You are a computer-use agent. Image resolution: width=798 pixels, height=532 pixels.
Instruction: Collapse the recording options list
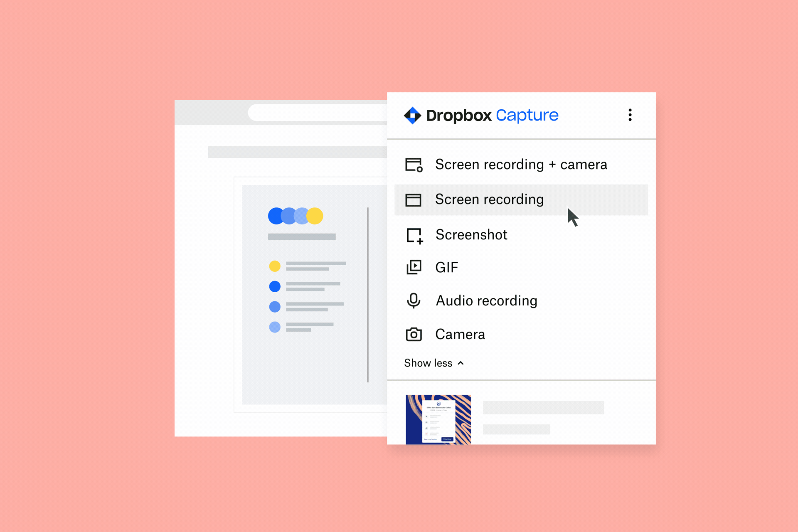(433, 363)
